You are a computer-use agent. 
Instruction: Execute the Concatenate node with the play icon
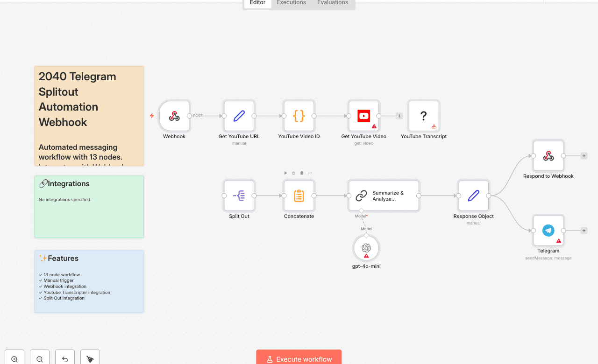click(285, 173)
